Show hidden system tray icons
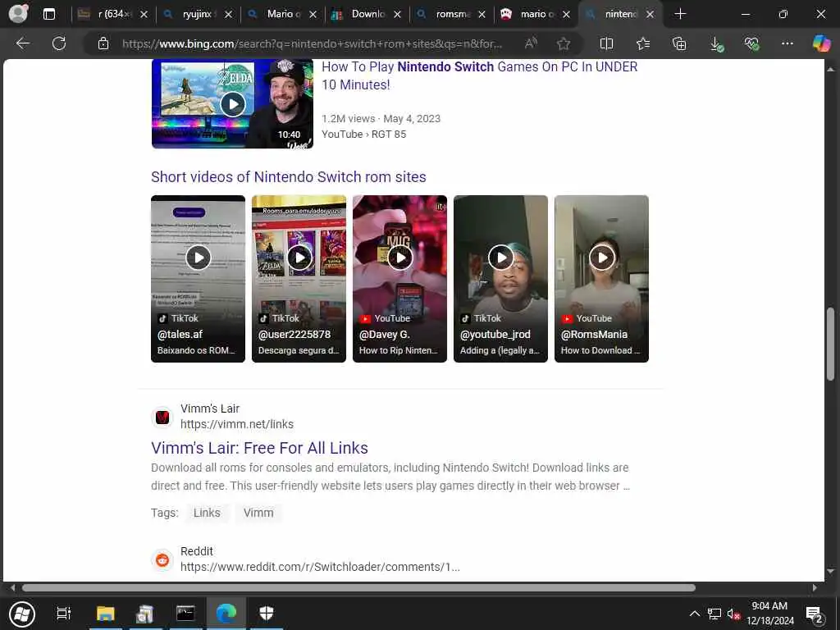840x630 pixels. click(694, 614)
